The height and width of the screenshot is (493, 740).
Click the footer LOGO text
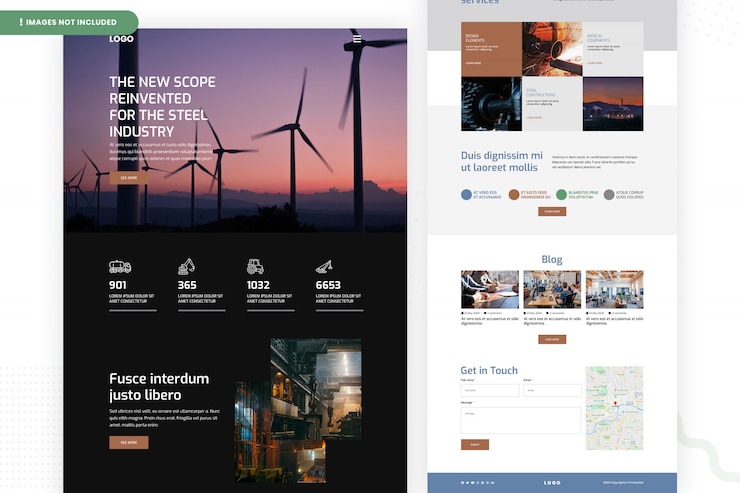[x=552, y=483]
